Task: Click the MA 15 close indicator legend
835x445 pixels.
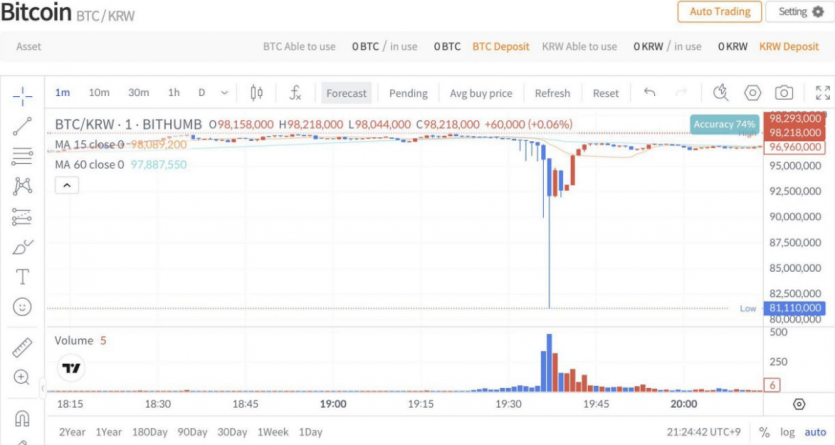Action: [x=121, y=144]
